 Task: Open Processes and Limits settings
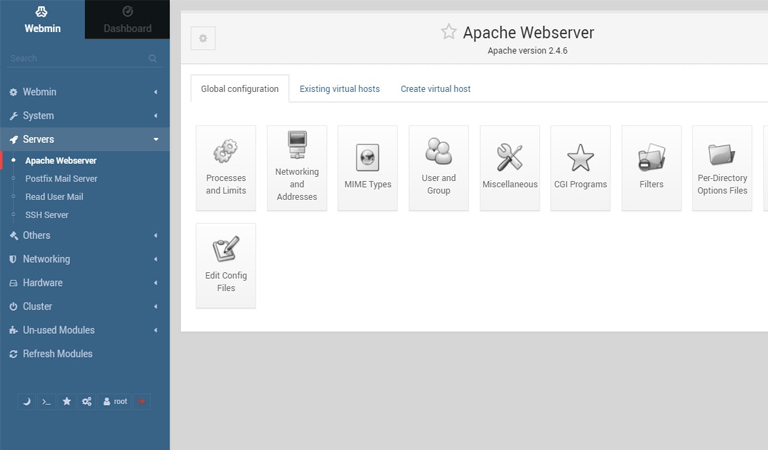pos(226,168)
